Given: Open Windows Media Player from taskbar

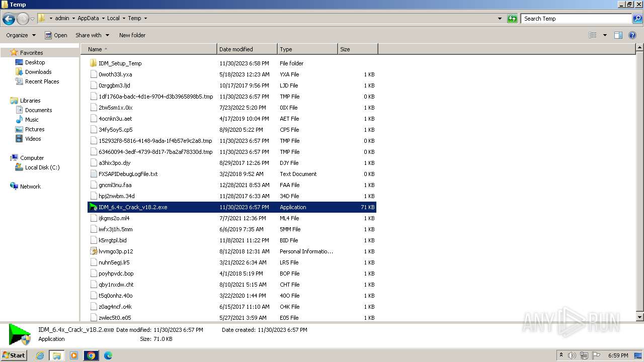Looking at the screenshot, I should 74,355.
